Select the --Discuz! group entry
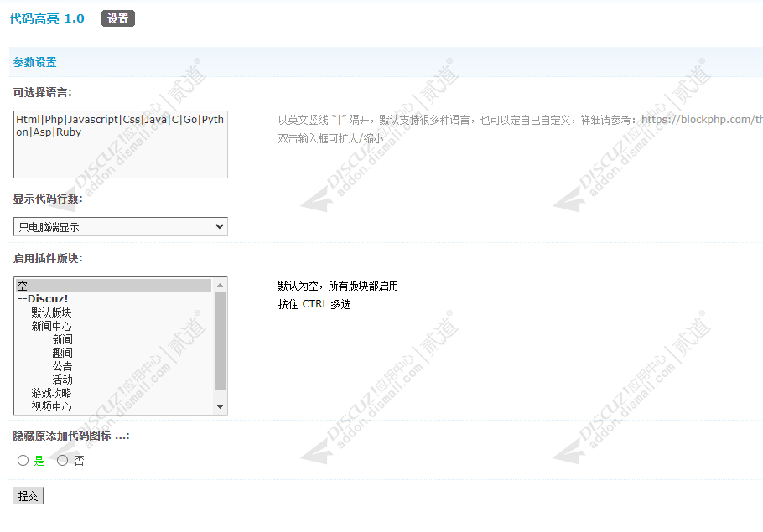763x532 pixels. [x=114, y=298]
